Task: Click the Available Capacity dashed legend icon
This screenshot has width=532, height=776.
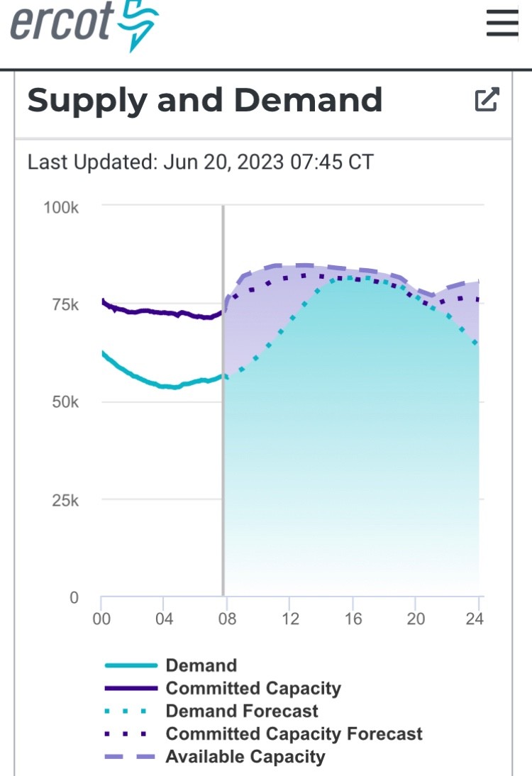Action: click(x=128, y=756)
